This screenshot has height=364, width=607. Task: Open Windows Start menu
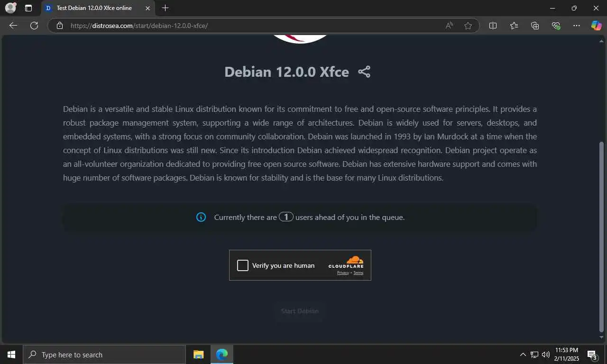point(11,355)
